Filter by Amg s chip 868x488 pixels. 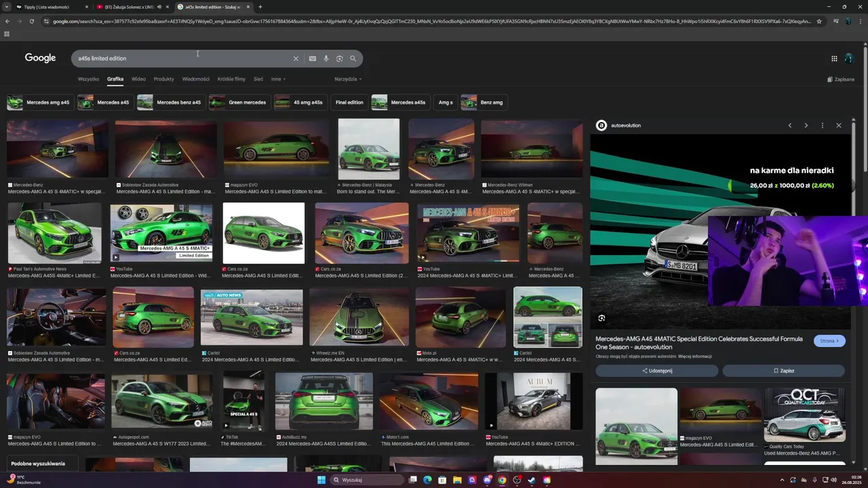tap(446, 102)
